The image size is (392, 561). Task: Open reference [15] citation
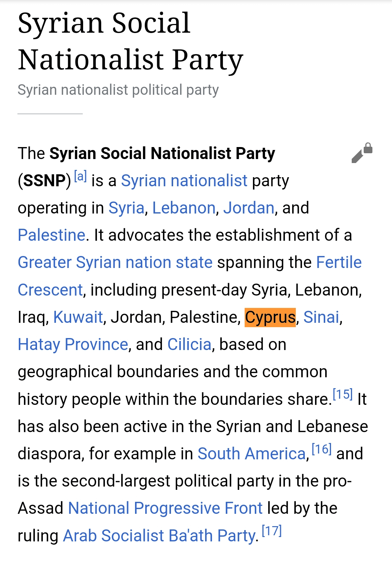tap(342, 394)
